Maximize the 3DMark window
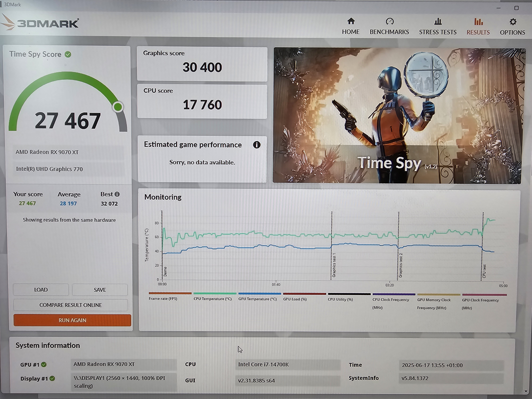This screenshot has width=532, height=399. pos(516,8)
